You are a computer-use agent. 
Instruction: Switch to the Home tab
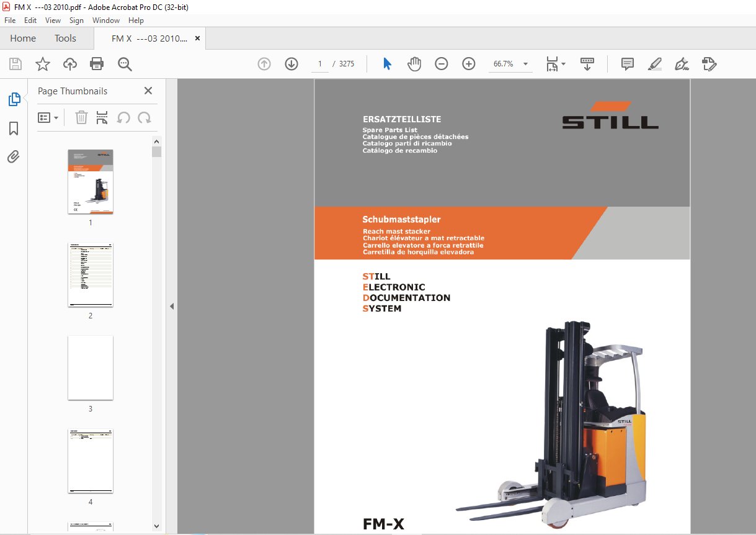pos(23,38)
